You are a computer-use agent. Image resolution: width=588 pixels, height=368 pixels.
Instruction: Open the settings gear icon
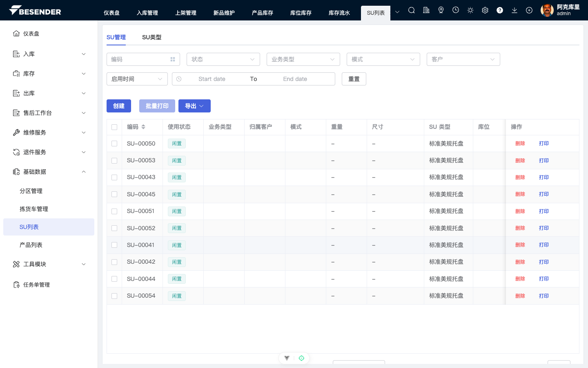(x=485, y=10)
